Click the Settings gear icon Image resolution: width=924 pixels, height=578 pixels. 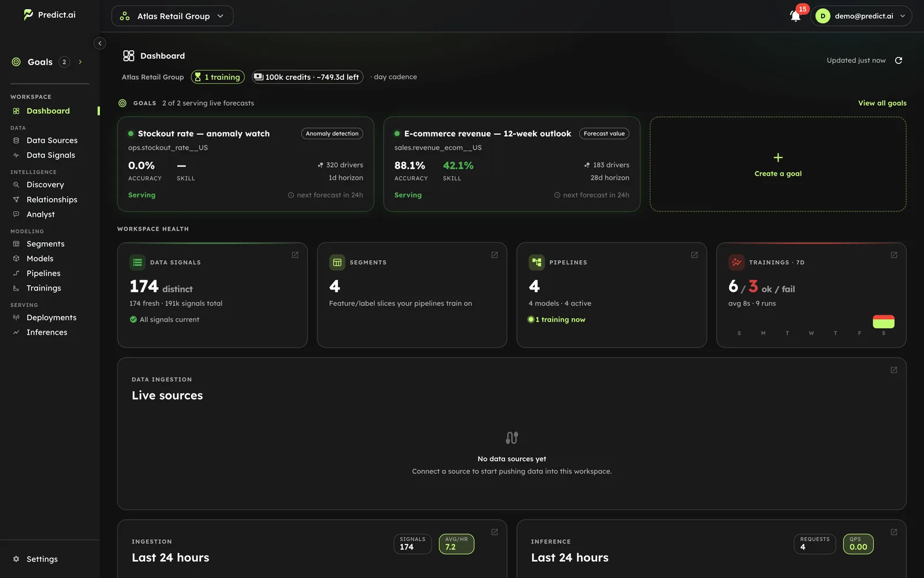16,559
